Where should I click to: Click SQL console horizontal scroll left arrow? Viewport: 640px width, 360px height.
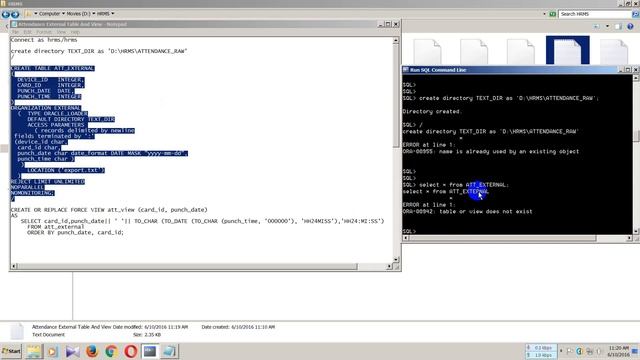406,238
